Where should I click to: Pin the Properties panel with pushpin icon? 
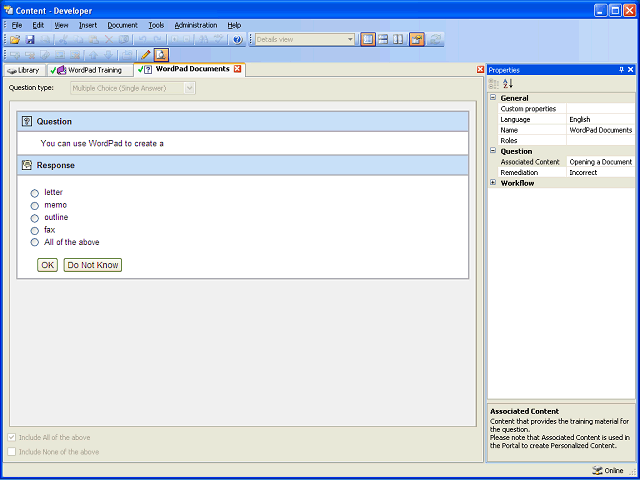[621, 70]
